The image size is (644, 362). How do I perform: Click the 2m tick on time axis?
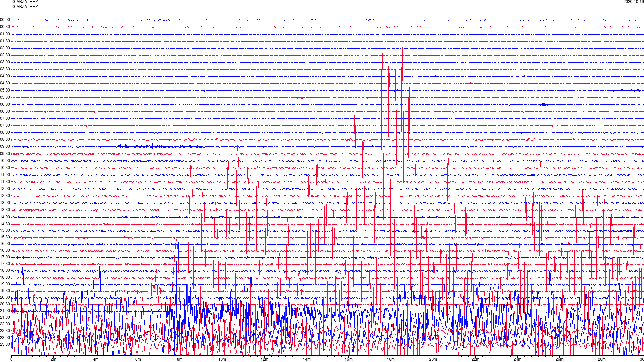pyautogui.click(x=54, y=359)
